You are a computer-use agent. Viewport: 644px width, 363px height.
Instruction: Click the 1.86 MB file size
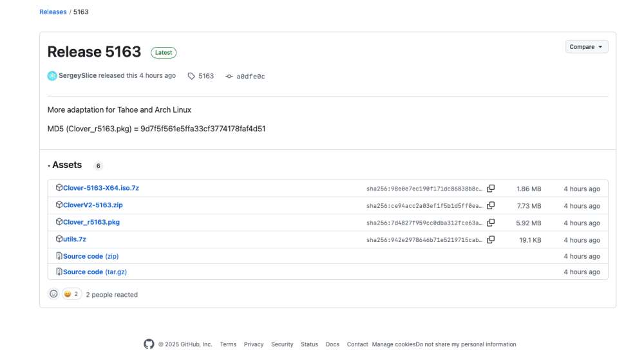coord(529,189)
